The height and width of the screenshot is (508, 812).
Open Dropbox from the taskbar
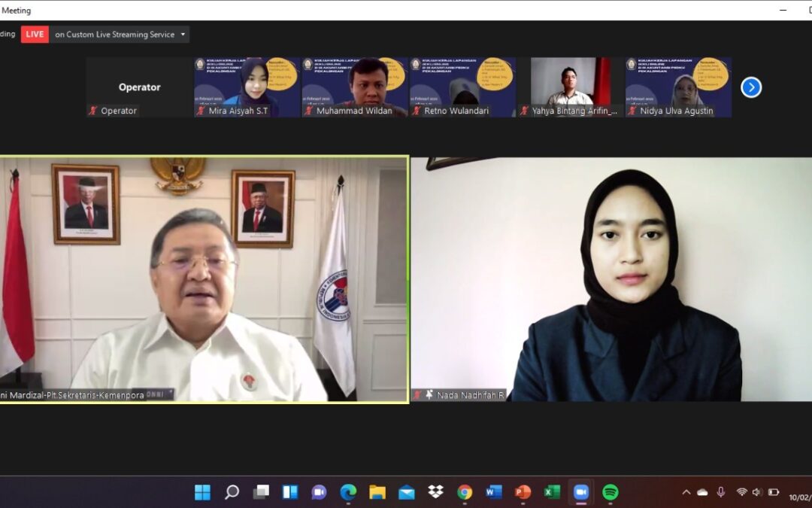(x=435, y=492)
